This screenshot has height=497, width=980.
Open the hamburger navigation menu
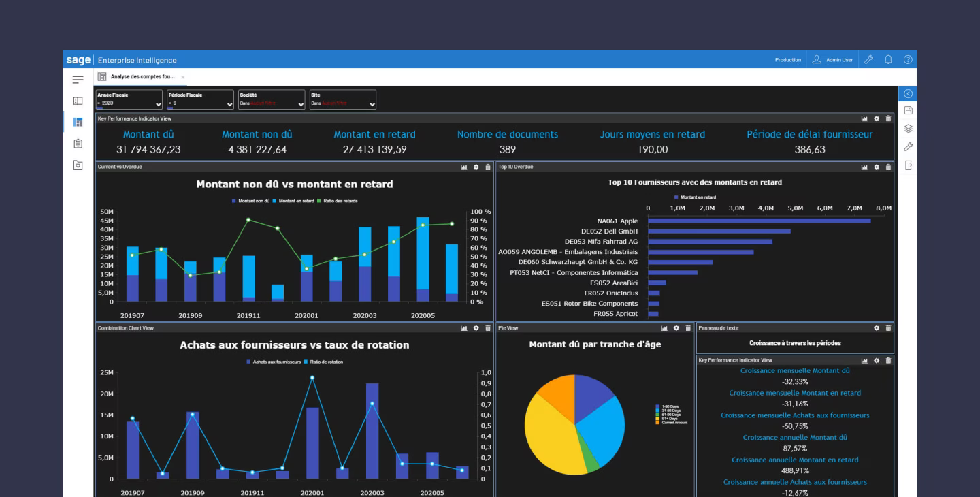[x=78, y=80]
